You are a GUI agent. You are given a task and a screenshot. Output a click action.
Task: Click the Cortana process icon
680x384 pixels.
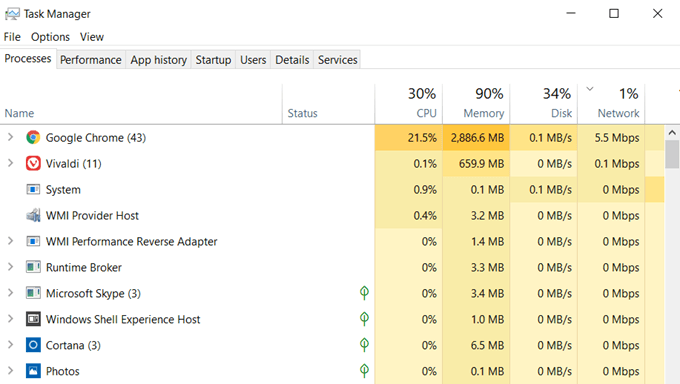[33, 345]
